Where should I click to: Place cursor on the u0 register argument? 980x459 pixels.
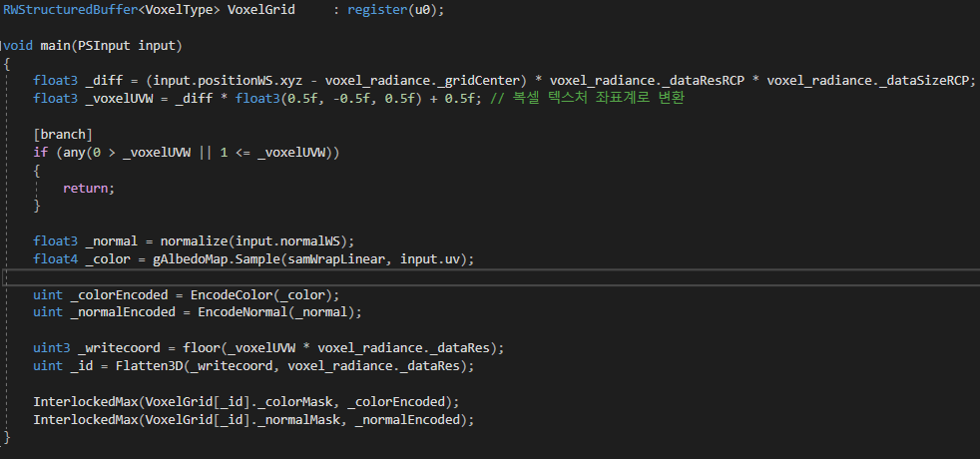click(422, 10)
